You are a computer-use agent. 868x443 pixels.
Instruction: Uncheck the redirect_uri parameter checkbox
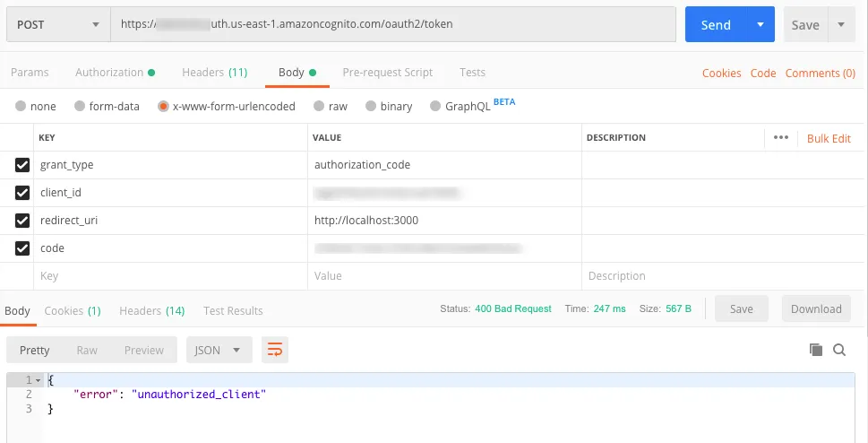coord(22,221)
